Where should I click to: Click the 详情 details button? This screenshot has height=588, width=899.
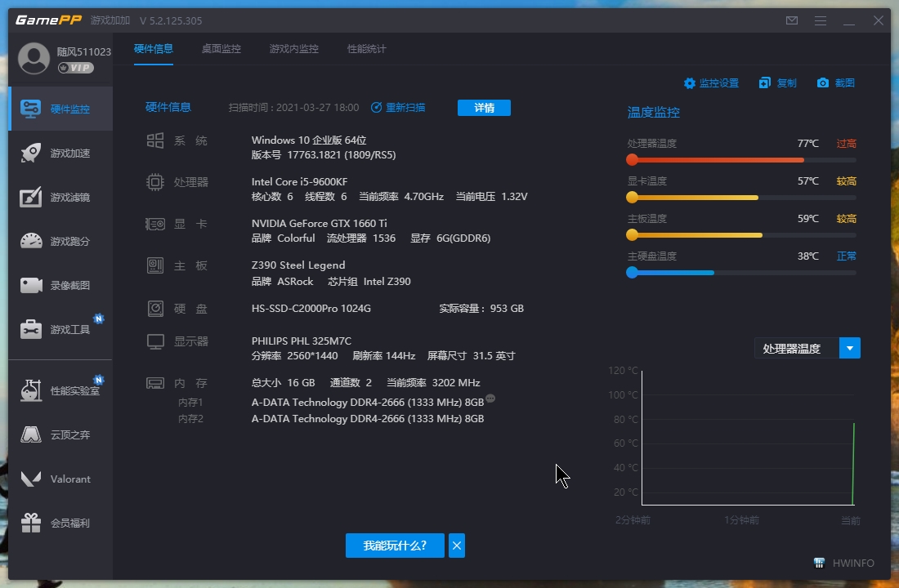coord(484,108)
